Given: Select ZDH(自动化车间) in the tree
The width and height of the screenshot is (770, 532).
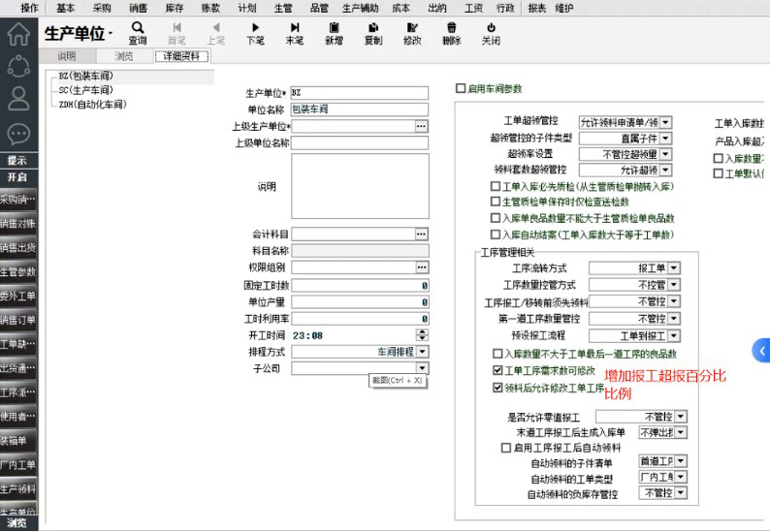Looking at the screenshot, I should [93, 104].
